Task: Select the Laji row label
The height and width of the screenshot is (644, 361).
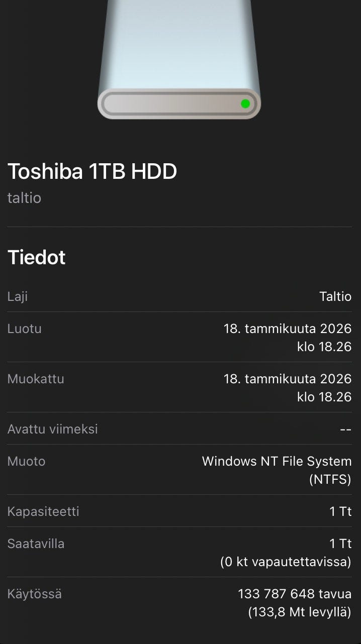Action: pyautogui.click(x=18, y=296)
